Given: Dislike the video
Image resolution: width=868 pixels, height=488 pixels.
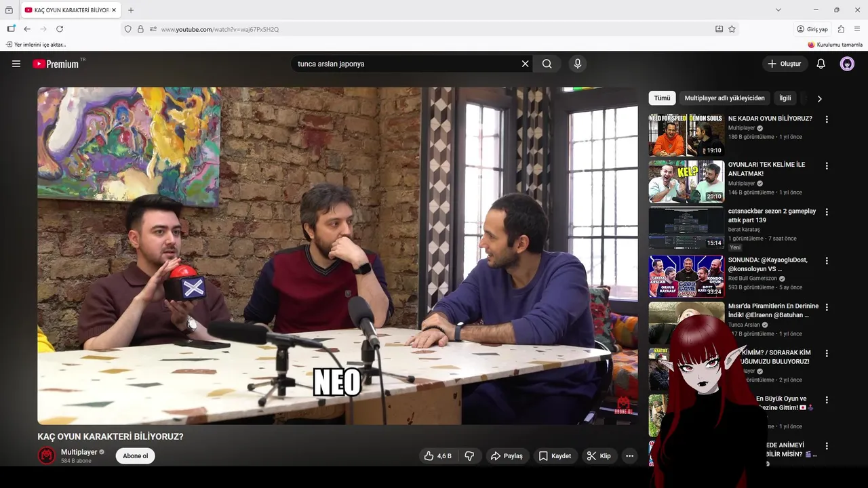Looking at the screenshot, I should click(469, 456).
